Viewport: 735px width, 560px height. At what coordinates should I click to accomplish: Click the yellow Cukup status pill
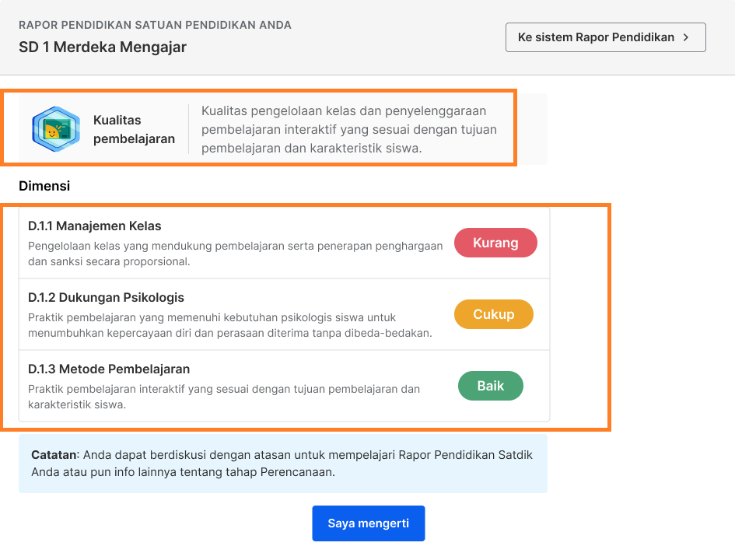493,314
